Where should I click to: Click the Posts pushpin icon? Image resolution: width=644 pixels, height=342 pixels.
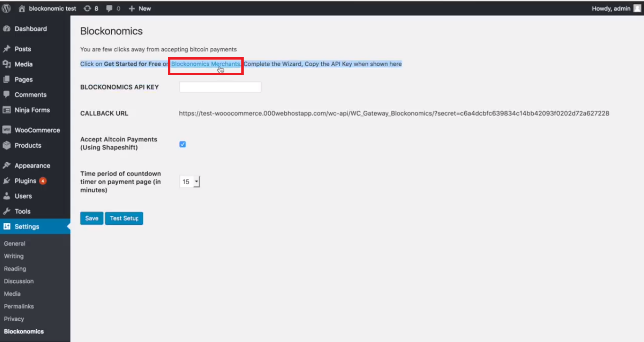pos(7,49)
